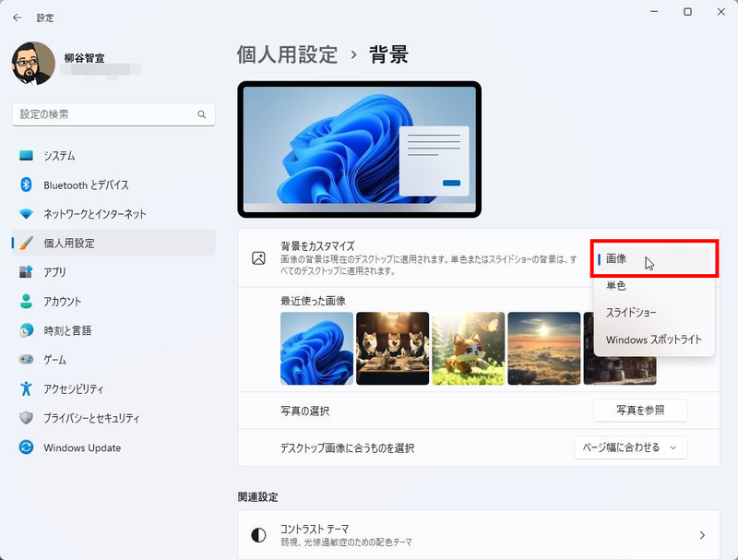Go to ネットワークとインターネット
The image size is (738, 560).
[x=113, y=214]
